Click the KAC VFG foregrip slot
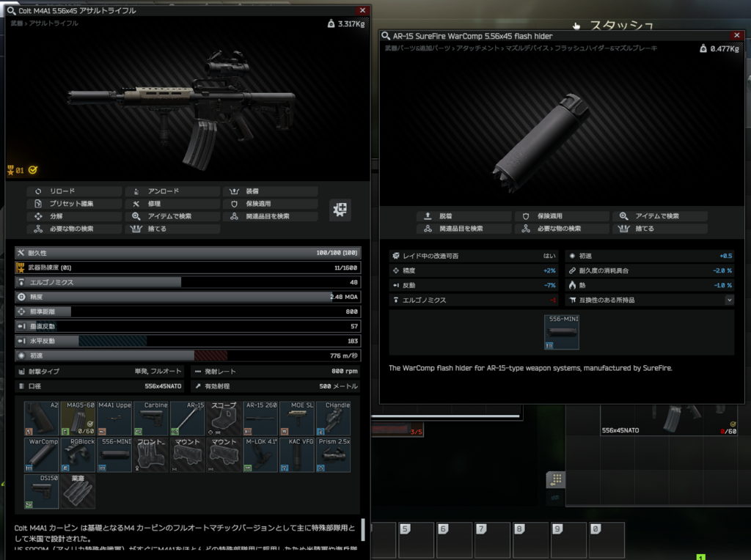 [296, 455]
